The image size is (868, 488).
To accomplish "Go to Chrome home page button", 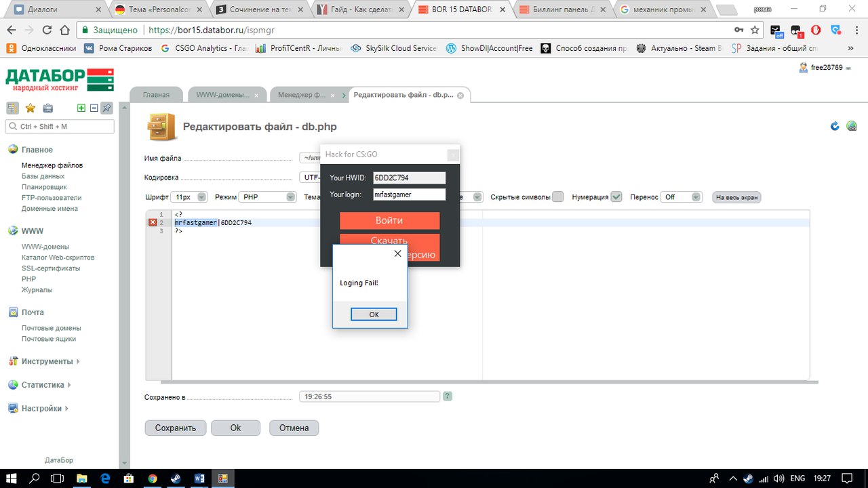I will coord(64,30).
